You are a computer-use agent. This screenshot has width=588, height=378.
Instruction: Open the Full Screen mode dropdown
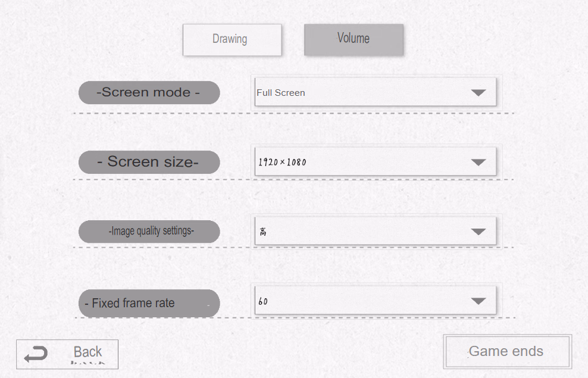coord(375,92)
